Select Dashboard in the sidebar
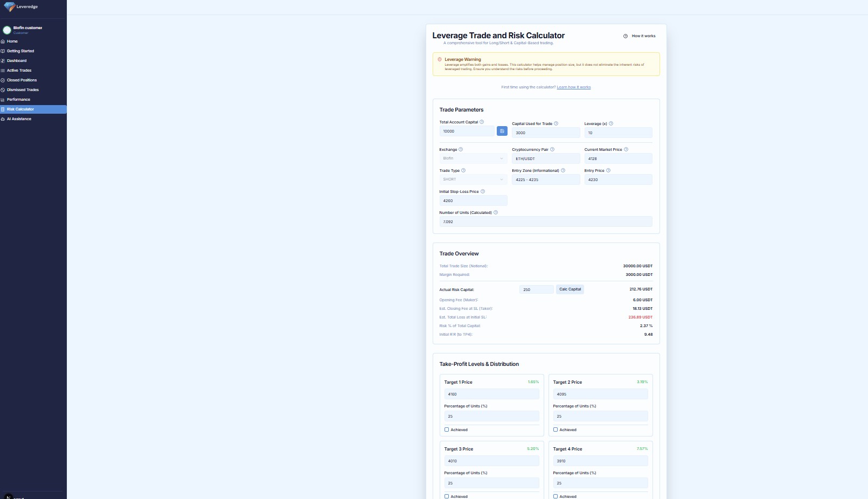Screen dimensions: 868x499 16,61
